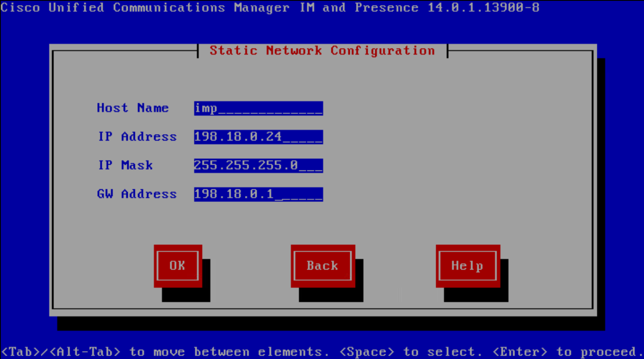The width and height of the screenshot is (644, 359).
Task: Click the black shadow beneath Help button
Action: pos(476,295)
